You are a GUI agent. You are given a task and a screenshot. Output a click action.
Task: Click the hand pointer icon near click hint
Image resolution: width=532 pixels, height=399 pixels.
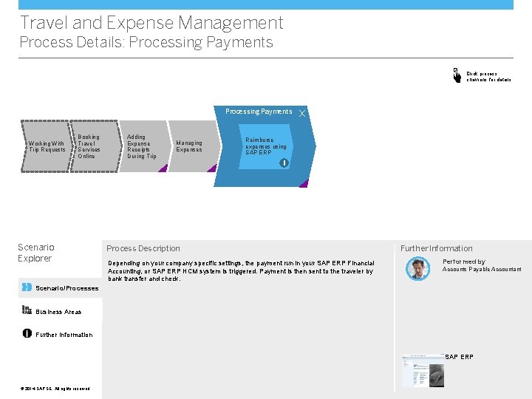click(x=457, y=75)
